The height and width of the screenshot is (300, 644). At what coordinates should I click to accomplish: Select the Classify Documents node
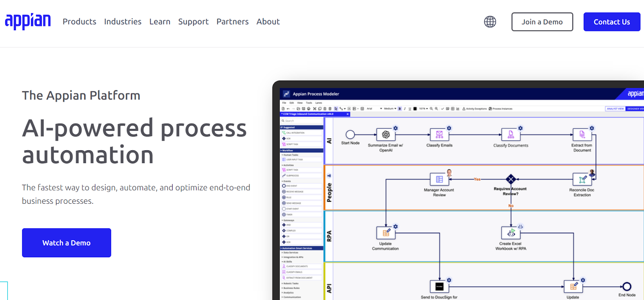coord(511,134)
